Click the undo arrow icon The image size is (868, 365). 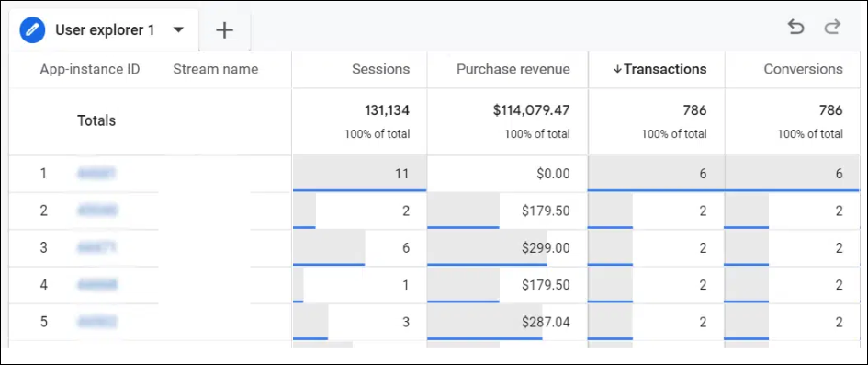[x=795, y=28]
